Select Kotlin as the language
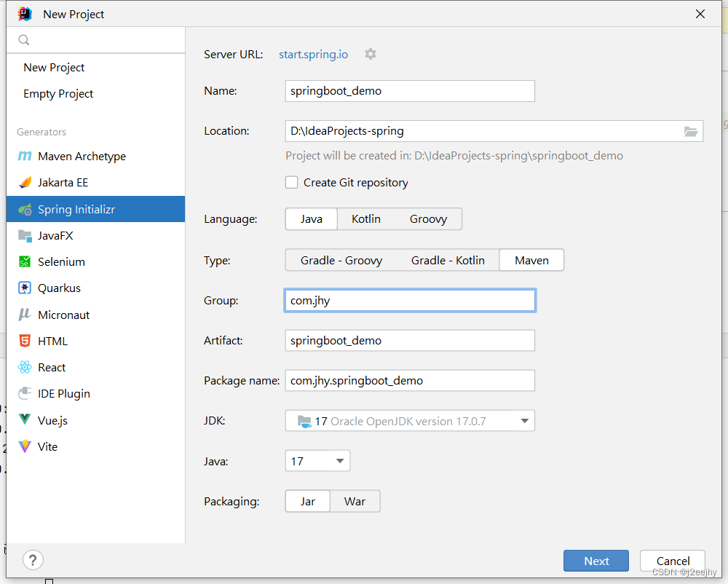 (x=366, y=219)
